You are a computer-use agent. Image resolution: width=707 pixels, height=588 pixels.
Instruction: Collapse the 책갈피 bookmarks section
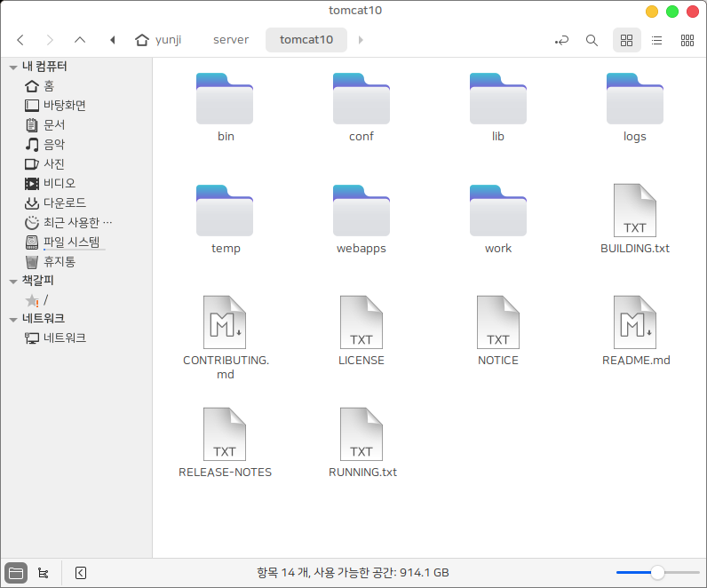coord(13,282)
